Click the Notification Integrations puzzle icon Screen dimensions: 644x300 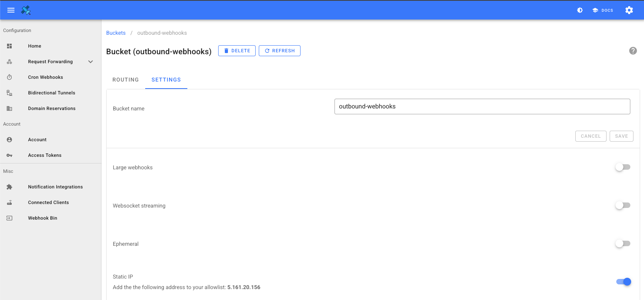coord(9,187)
